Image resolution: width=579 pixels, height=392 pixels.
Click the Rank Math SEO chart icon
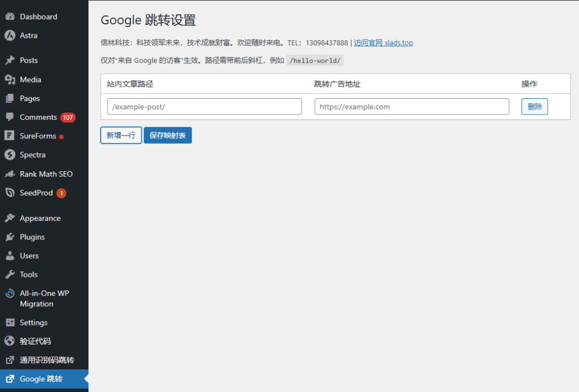pos(10,174)
